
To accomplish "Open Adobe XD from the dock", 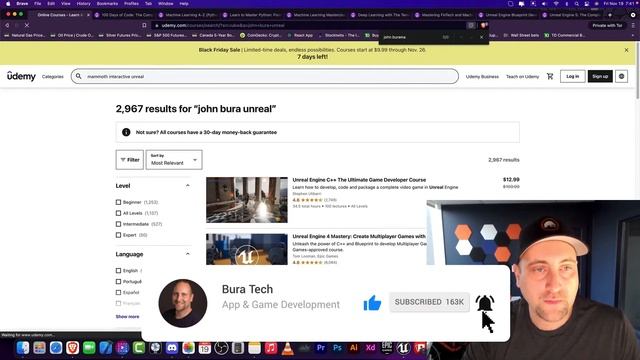I will tap(370, 348).
